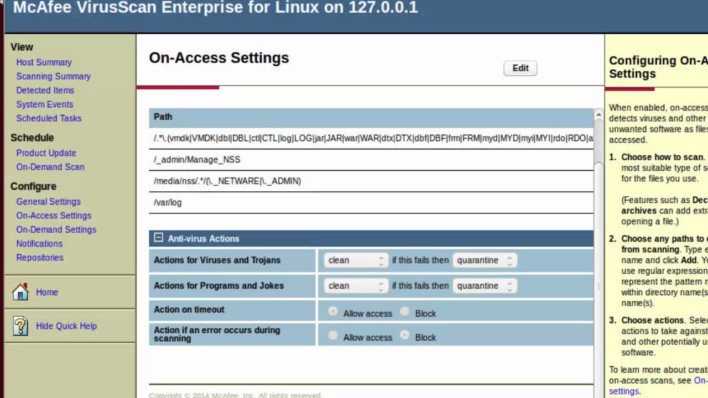Open Host Summary view

tap(44, 62)
